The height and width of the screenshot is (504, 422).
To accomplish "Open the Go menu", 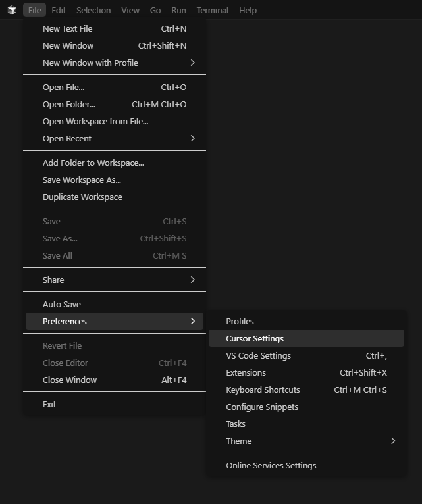I will 155,11.
